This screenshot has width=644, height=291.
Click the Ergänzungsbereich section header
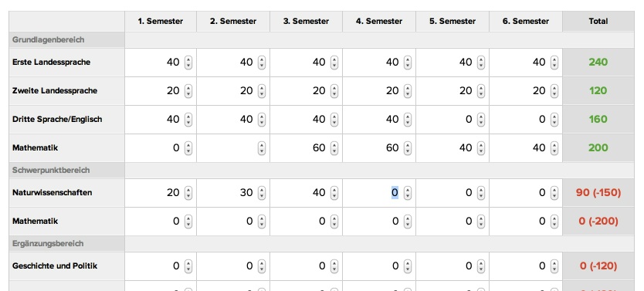[48, 243]
